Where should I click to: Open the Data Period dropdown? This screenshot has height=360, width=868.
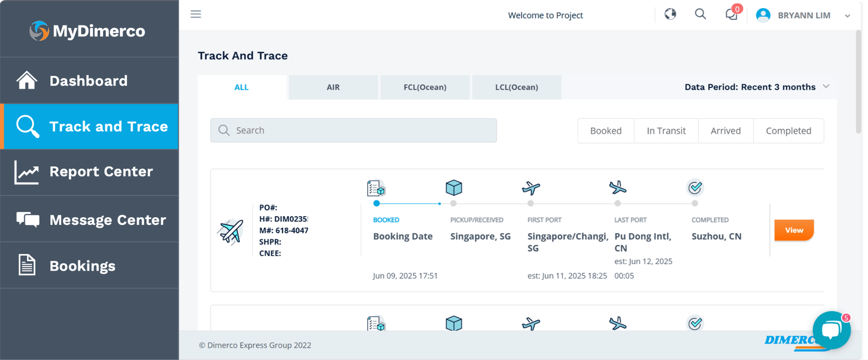click(757, 87)
